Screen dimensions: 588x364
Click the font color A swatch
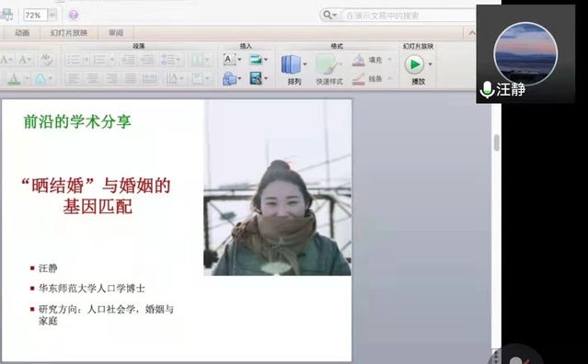click(x=14, y=79)
